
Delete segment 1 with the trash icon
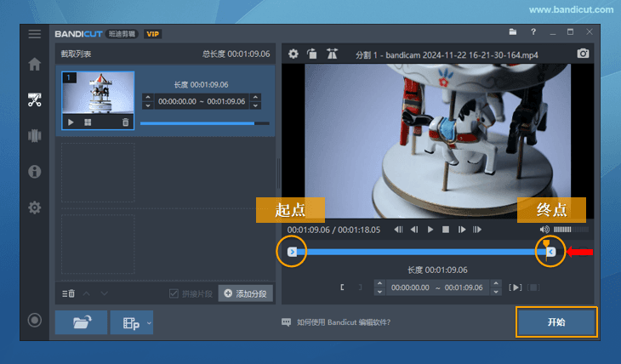click(125, 122)
